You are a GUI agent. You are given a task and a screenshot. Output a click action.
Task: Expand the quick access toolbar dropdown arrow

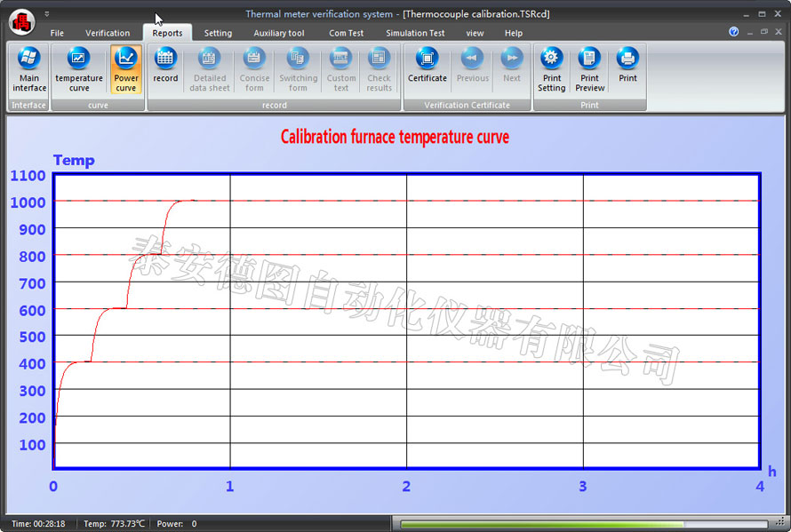coord(47,14)
